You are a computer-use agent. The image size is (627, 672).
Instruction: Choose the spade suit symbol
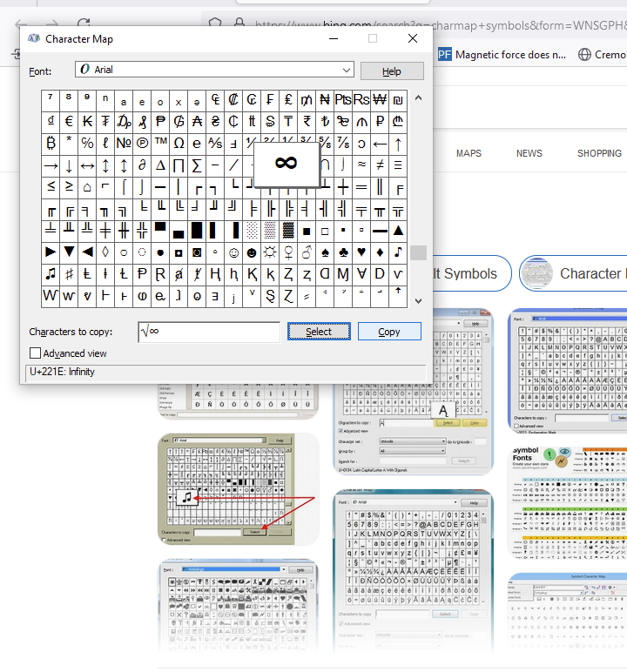(x=325, y=252)
